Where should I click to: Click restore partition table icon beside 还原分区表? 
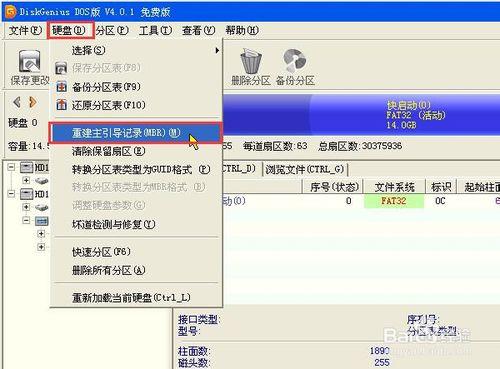tap(61, 105)
